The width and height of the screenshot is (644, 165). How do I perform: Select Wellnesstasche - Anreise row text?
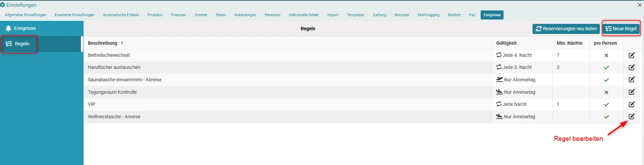(114, 116)
